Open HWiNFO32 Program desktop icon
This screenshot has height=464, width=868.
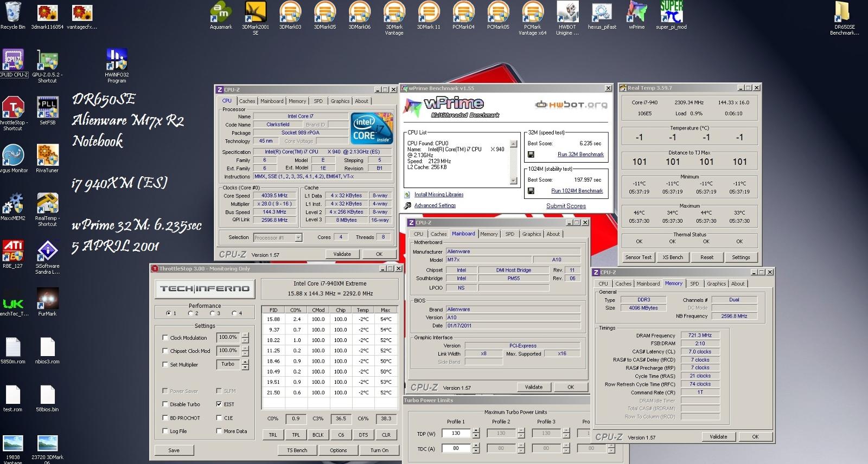[x=117, y=66]
